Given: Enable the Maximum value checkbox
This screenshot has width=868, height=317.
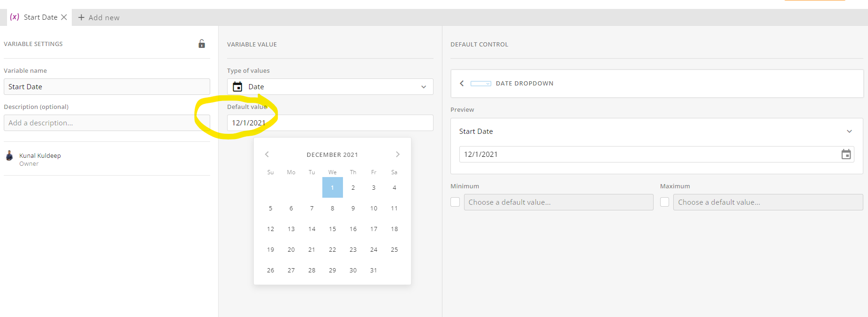Looking at the screenshot, I should click(x=664, y=201).
